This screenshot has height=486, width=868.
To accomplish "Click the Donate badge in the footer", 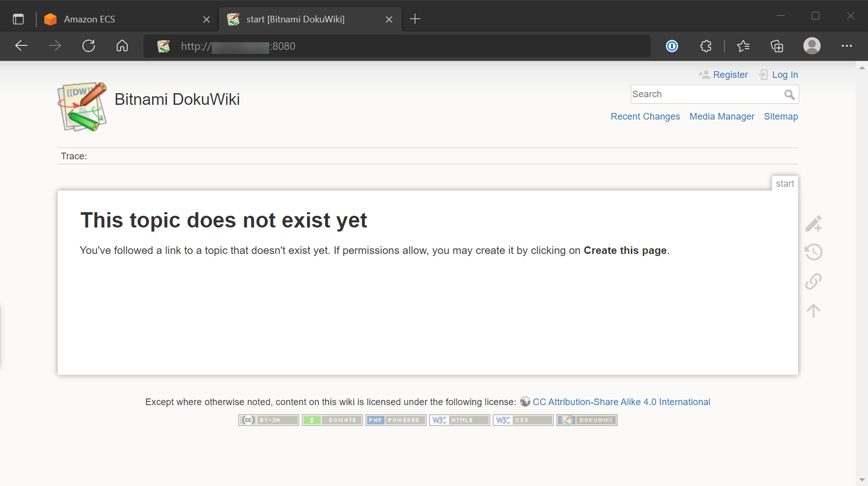I will point(332,420).
